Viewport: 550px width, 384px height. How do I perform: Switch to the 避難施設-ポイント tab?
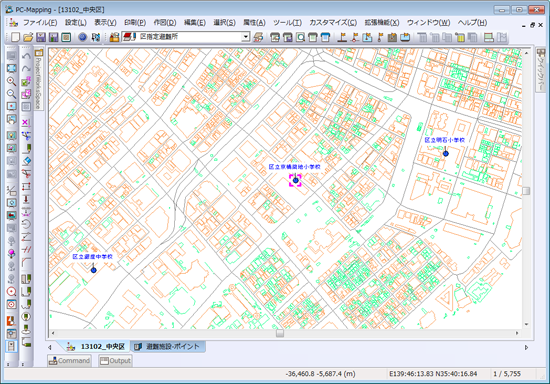pos(168,346)
